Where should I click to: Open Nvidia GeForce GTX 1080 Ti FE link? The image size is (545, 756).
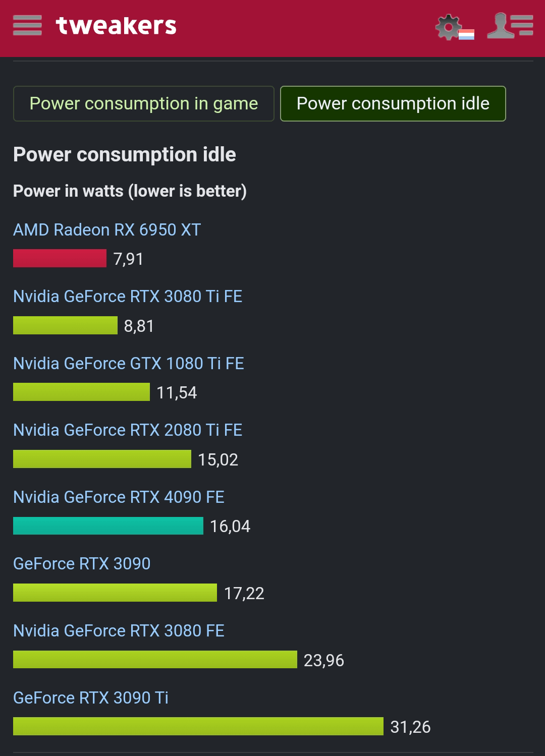point(129,363)
